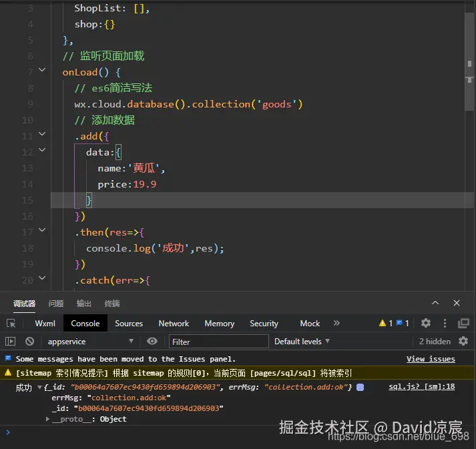Click the yellow warning count indicator
Screen dimensions: 476x449
[386, 324]
